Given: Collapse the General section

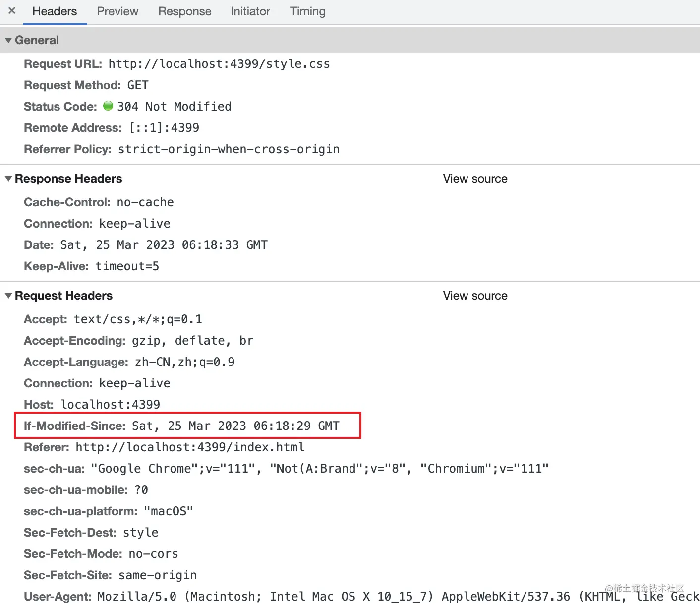Looking at the screenshot, I should tap(8, 40).
